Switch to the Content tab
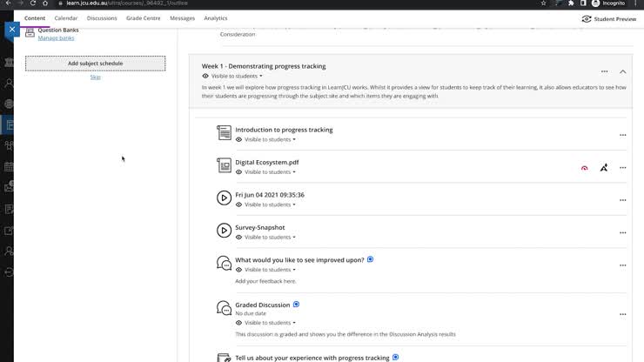 tap(35, 18)
